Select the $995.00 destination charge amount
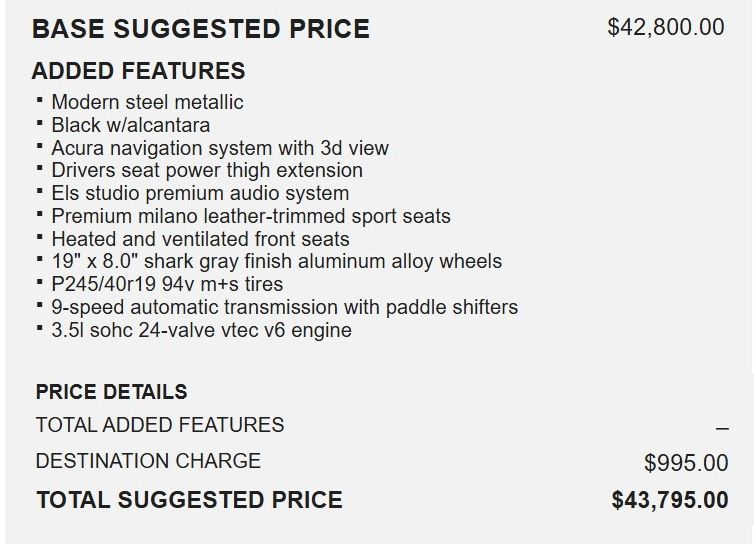 pos(686,463)
